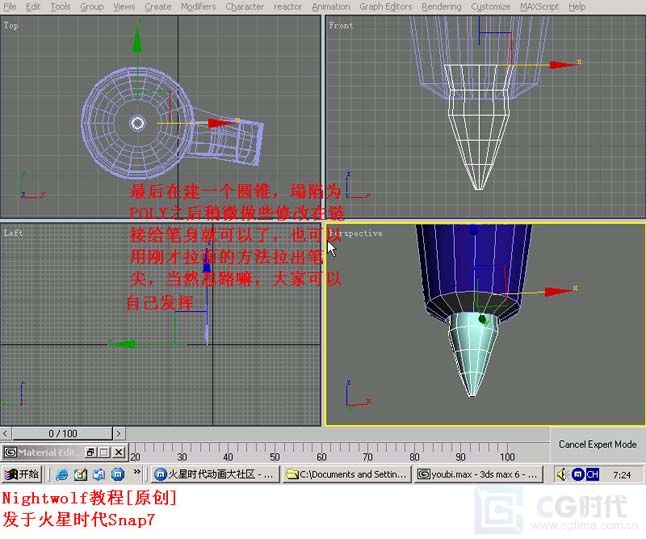646x539 pixels.
Task: Open the Animation menu
Action: point(331,7)
